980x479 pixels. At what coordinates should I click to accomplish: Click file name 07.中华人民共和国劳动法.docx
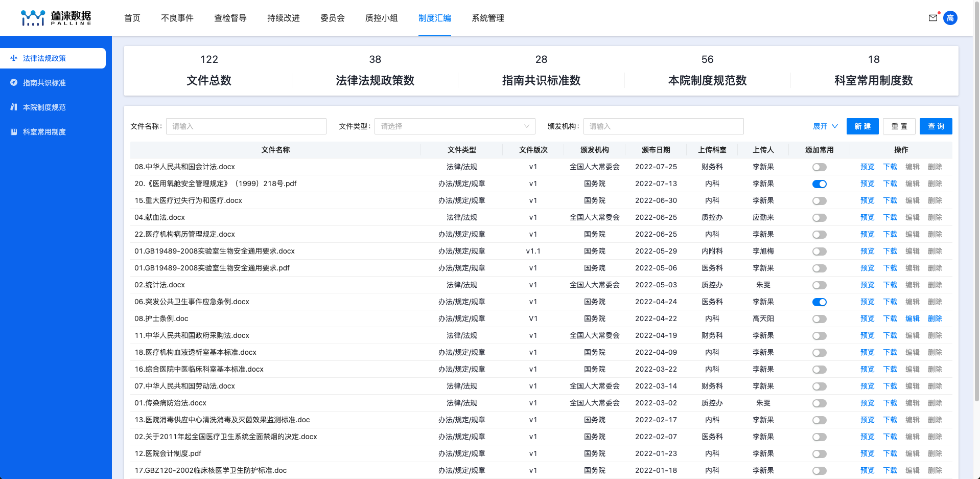click(x=184, y=386)
